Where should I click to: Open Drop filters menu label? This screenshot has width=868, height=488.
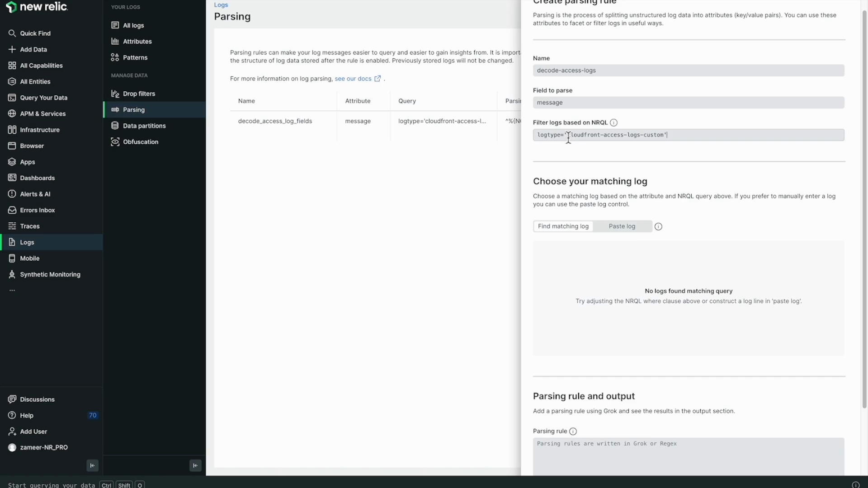pos(139,94)
